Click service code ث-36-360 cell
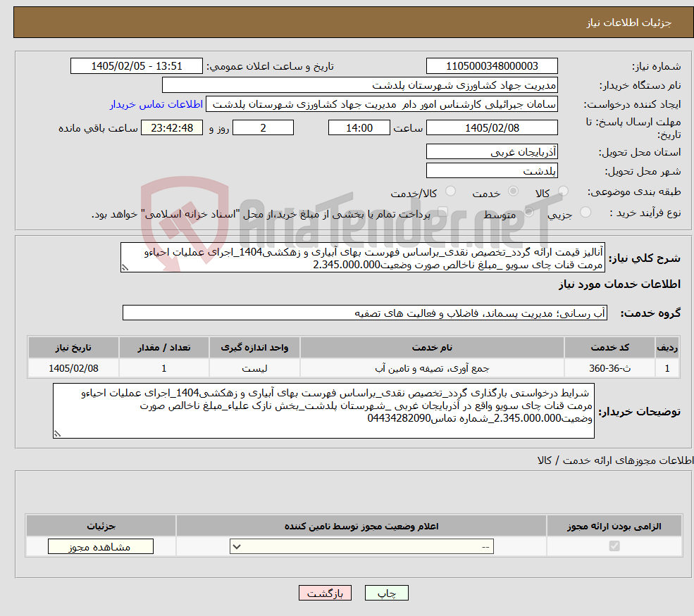694x616 pixels. pos(609,368)
